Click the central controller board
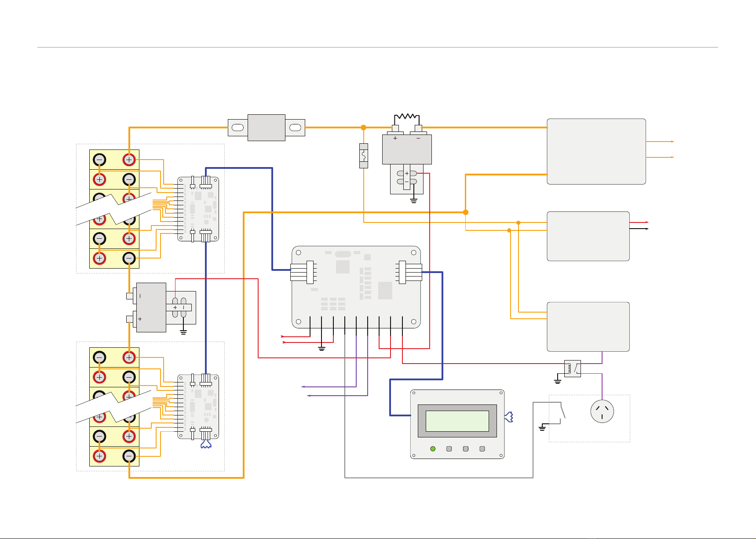Image resolution: width=756 pixels, height=539 pixels. [x=356, y=287]
